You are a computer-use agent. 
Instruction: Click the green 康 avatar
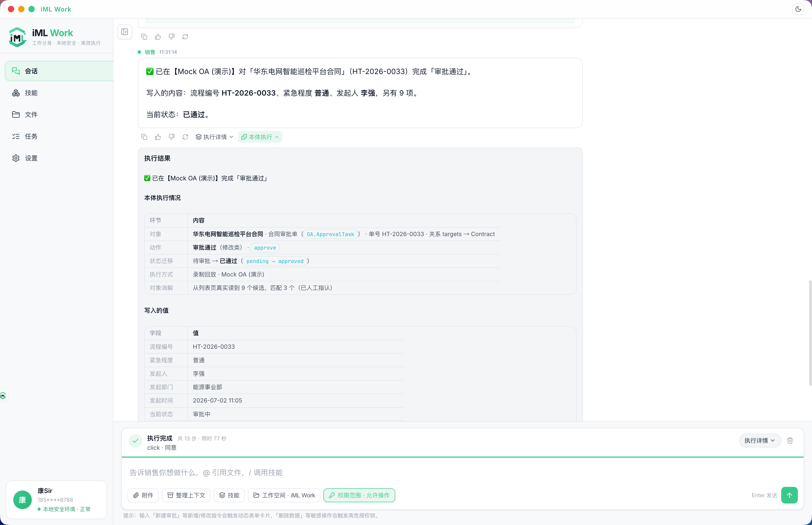point(22,500)
